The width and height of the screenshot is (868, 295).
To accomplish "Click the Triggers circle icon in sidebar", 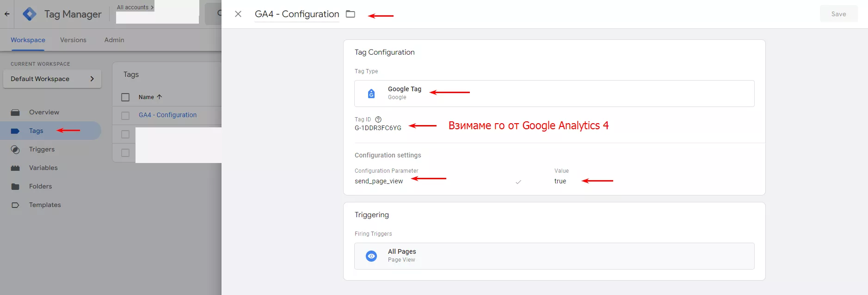I will click(x=15, y=150).
